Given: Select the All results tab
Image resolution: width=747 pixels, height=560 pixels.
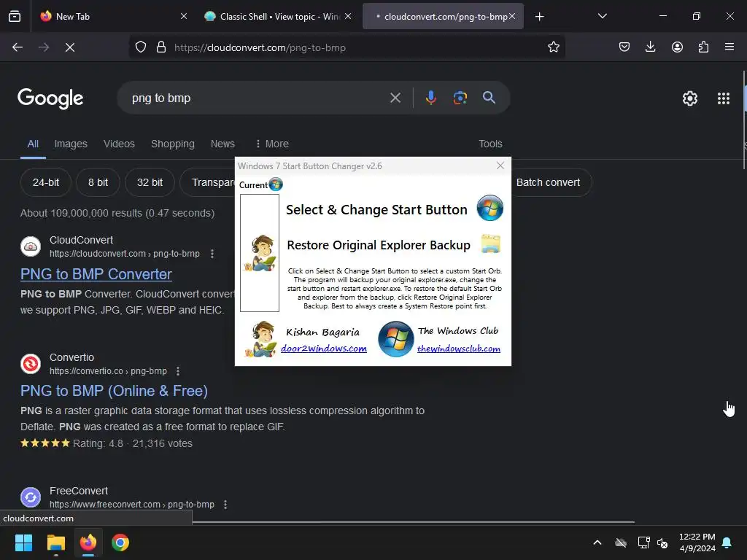Looking at the screenshot, I should coord(33,144).
